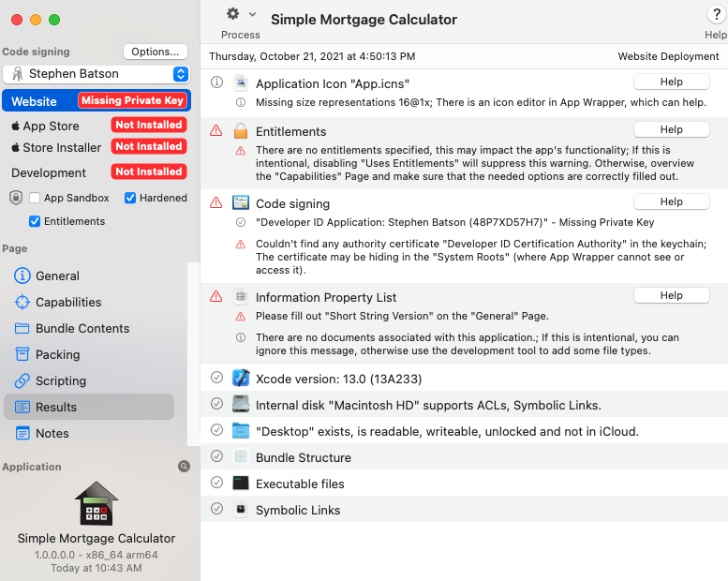
Task: Click the shield icon beside App Sandbox
Action: (x=16, y=198)
